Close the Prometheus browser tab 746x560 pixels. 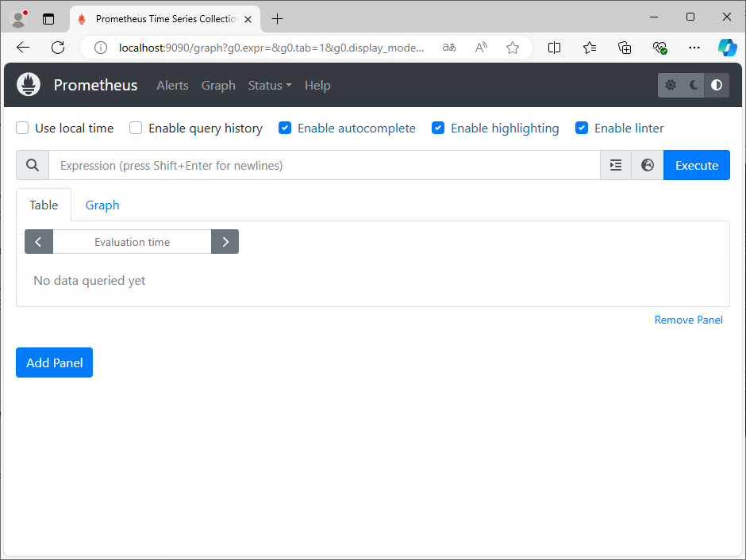[x=248, y=20]
